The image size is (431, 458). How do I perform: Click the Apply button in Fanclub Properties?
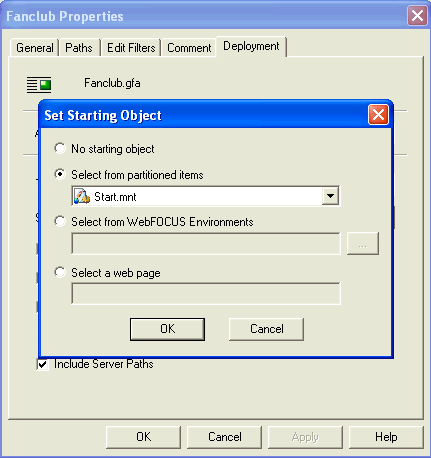coord(305,437)
